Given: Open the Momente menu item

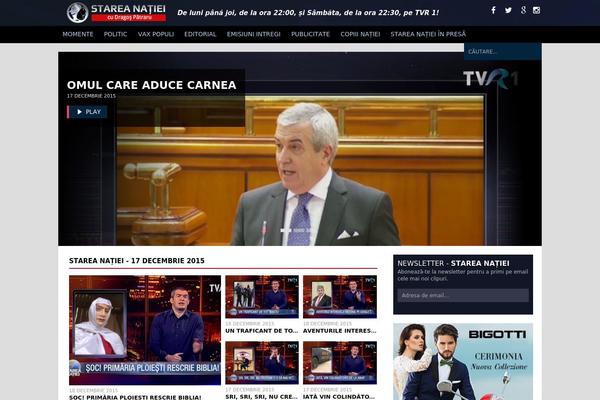Looking at the screenshot, I should click(78, 34).
